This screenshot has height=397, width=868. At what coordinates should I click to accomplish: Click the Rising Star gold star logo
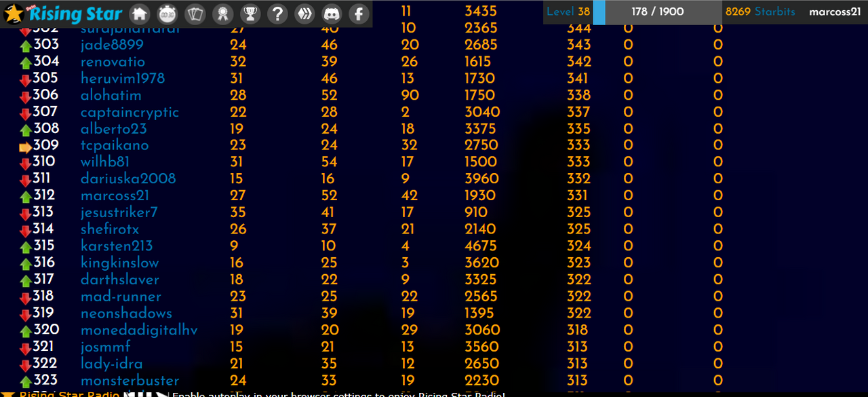(15, 13)
